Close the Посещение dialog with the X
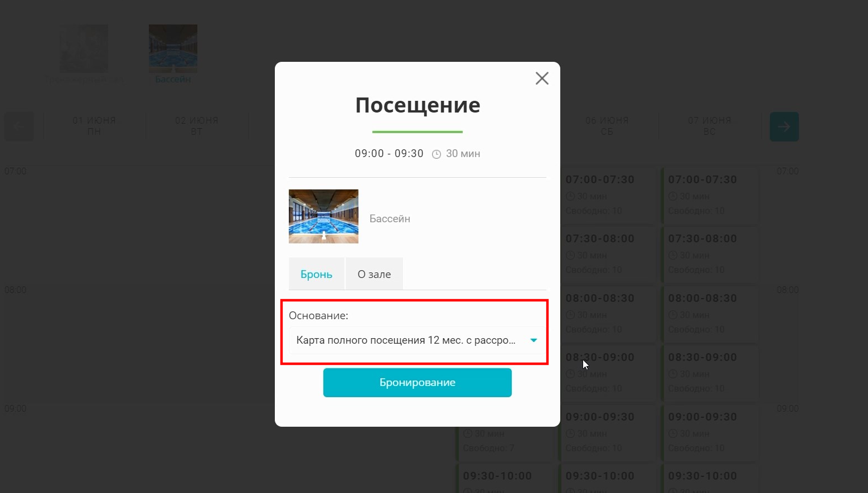The width and height of the screenshot is (868, 493). click(542, 79)
